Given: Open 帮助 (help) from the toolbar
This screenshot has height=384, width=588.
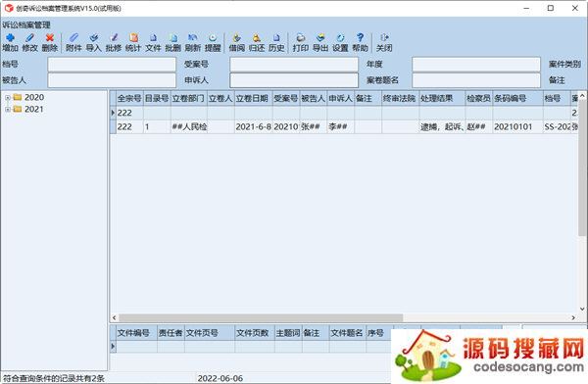Looking at the screenshot, I should tap(360, 42).
